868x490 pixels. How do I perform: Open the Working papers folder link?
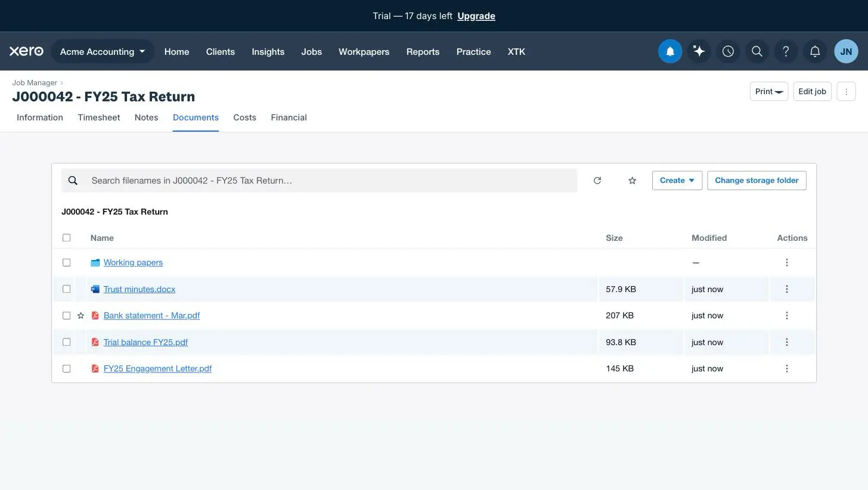click(x=133, y=262)
